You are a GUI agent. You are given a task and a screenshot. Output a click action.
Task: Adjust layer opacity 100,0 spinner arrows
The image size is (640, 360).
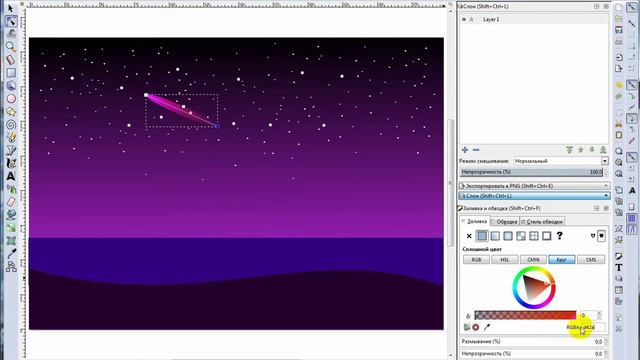(606, 172)
